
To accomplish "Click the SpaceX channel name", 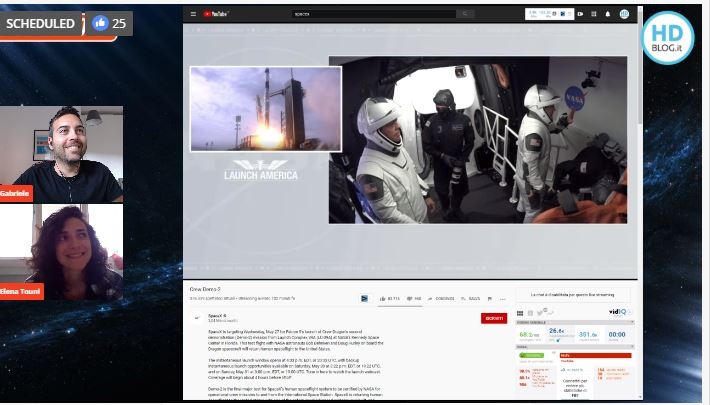I will 217,316.
